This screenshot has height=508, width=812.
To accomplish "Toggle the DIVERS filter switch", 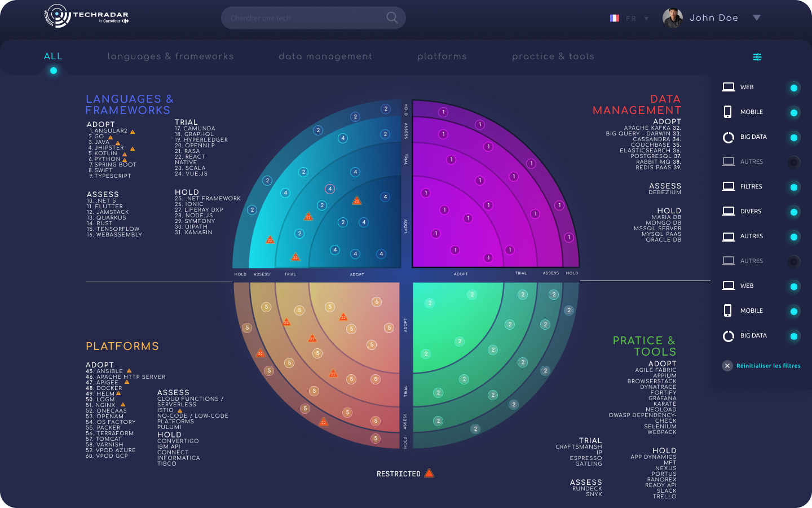I will pyautogui.click(x=794, y=212).
